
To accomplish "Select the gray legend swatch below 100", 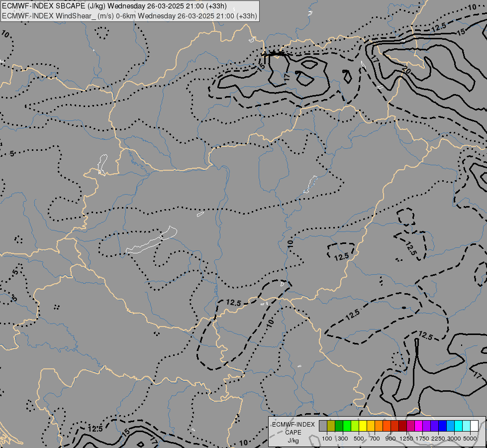I will pyautogui.click(x=323, y=426).
